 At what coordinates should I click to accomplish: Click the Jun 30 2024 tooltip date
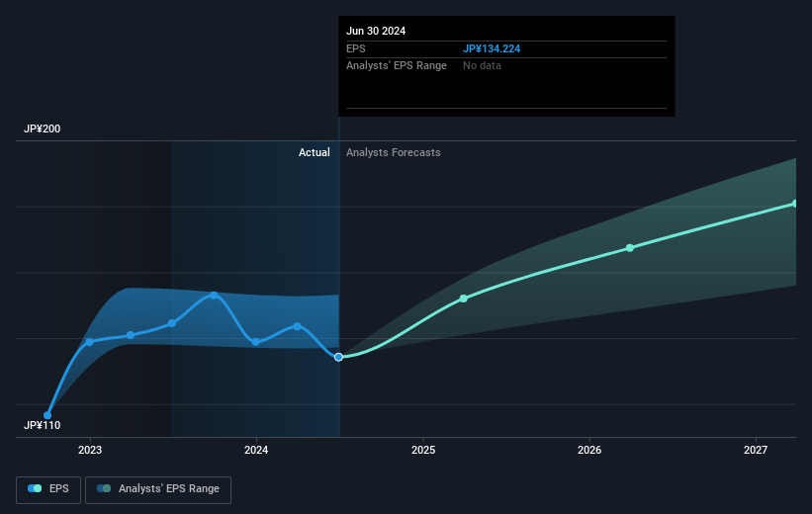(x=376, y=31)
